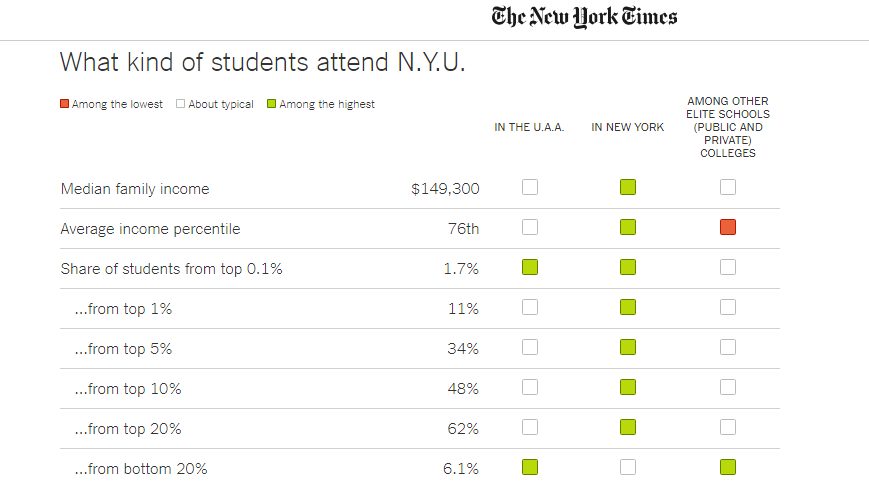
Task: Click '...from top 10%' row label
Action: pyautogui.click(x=128, y=389)
